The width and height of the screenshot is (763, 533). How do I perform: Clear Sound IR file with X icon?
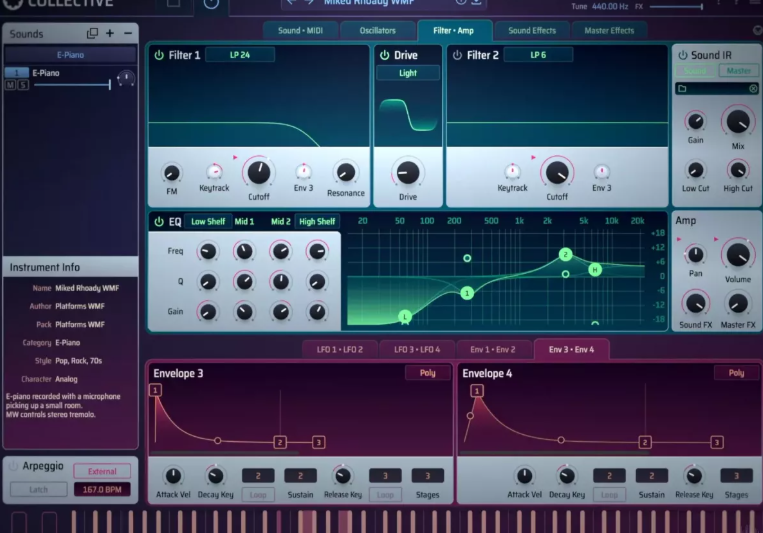click(x=753, y=89)
